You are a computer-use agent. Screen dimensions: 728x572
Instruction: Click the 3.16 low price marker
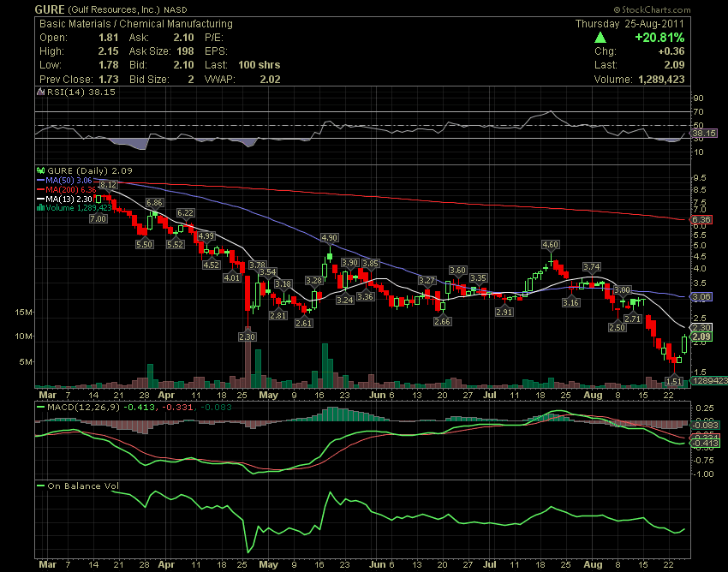coord(570,302)
